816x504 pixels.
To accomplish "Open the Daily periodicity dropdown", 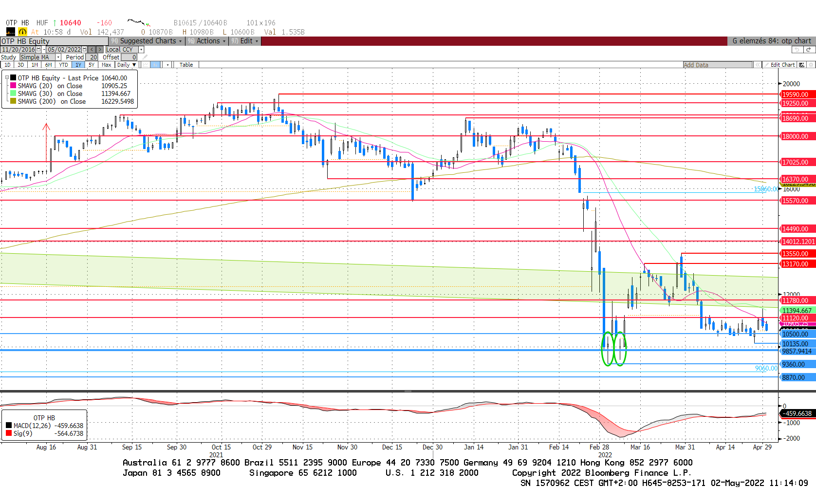I will [127, 65].
